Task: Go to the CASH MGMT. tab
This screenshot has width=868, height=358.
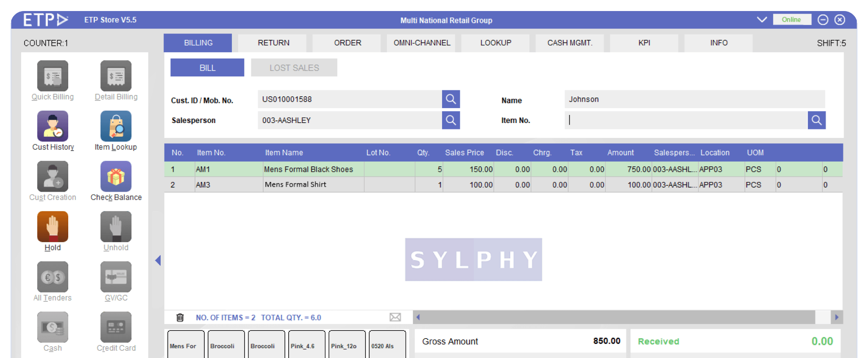Action: point(570,43)
